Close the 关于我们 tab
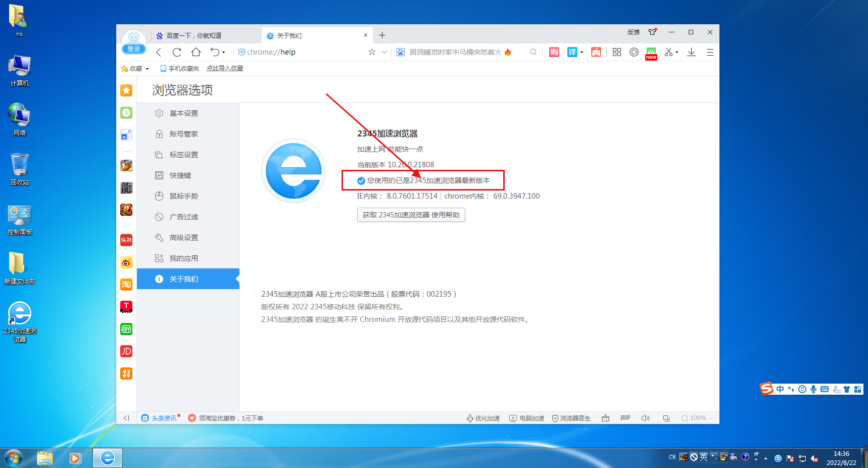Image resolution: width=868 pixels, height=468 pixels. [366, 35]
